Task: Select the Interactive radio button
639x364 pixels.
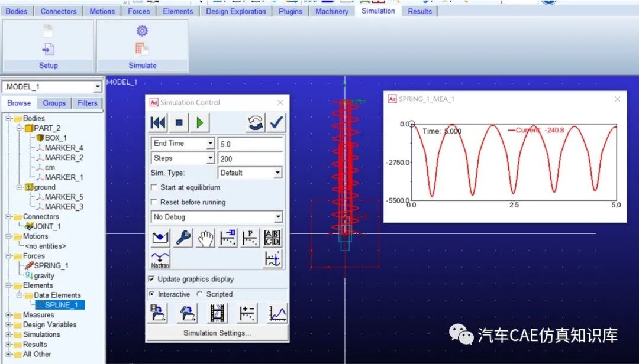Action: 151,294
